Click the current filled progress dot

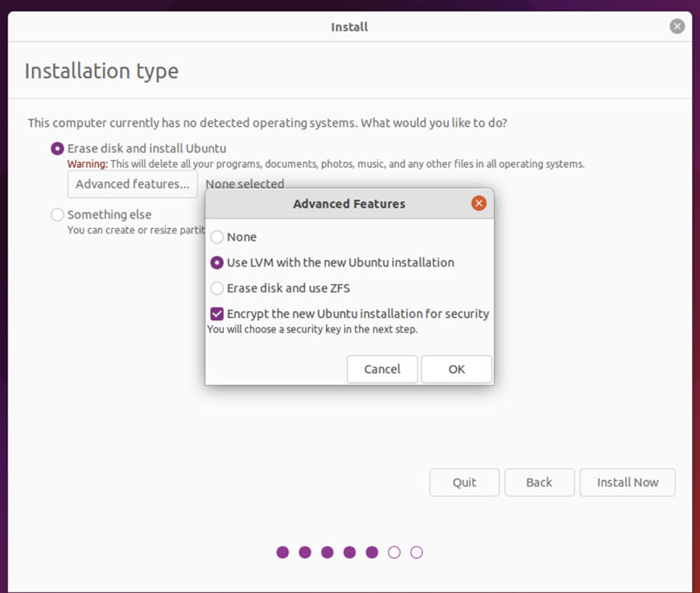point(372,552)
